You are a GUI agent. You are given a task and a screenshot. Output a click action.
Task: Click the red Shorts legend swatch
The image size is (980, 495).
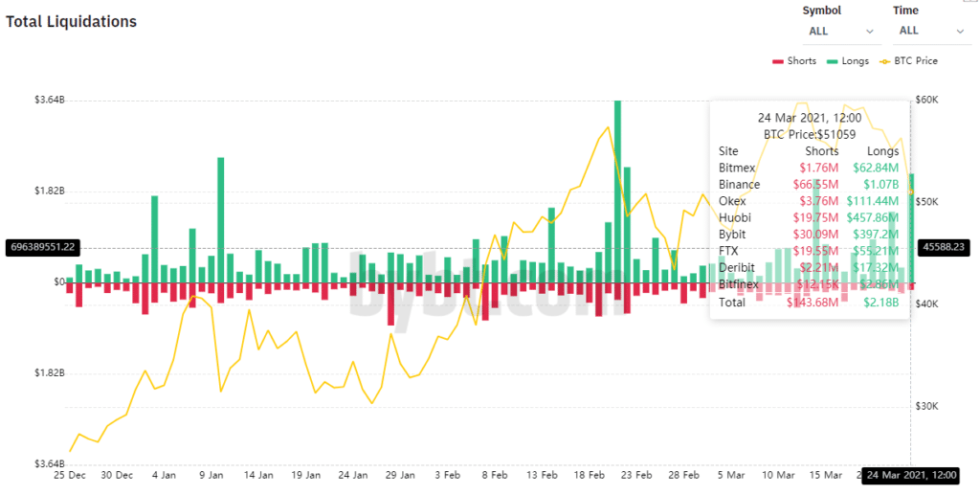click(x=778, y=61)
